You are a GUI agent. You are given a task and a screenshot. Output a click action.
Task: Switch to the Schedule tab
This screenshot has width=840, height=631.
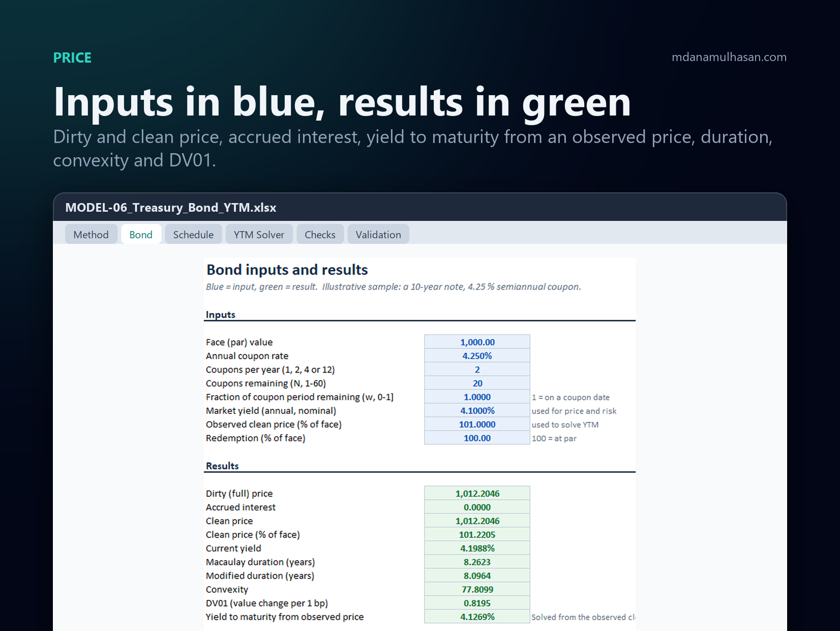[x=193, y=235]
